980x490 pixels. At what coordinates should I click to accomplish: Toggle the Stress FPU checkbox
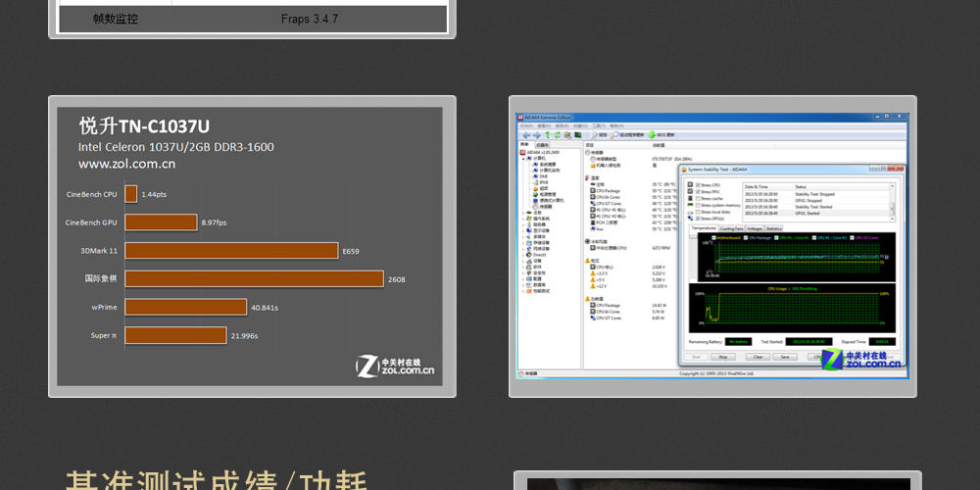click(x=698, y=192)
